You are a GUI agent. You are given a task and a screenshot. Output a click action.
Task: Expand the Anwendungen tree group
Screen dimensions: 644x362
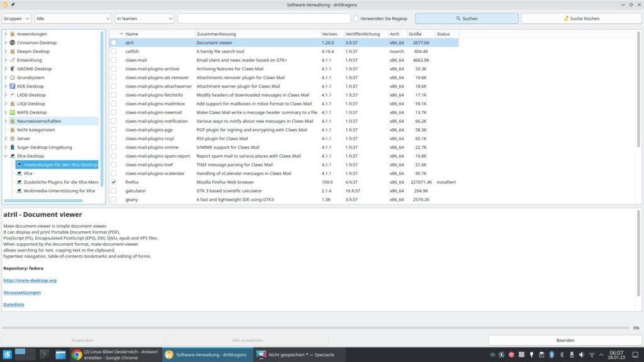[6, 34]
